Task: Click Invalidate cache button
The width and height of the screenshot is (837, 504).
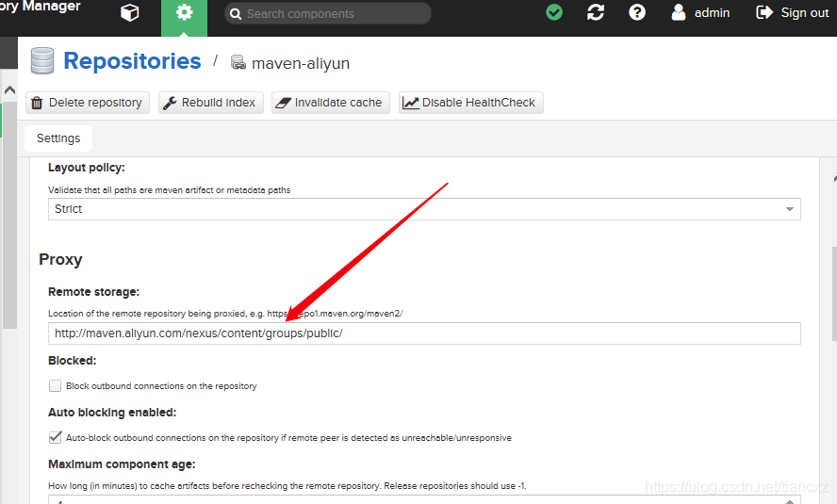Action: [x=329, y=103]
